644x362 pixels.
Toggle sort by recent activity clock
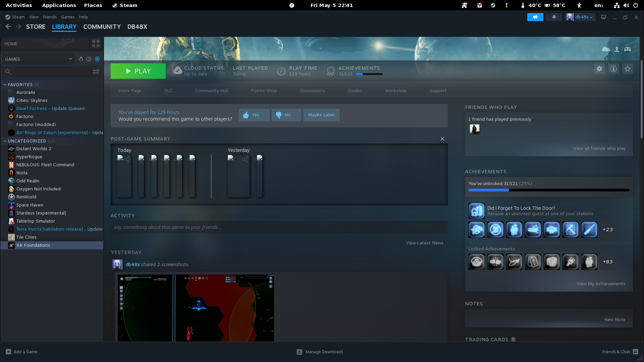pos(89,59)
